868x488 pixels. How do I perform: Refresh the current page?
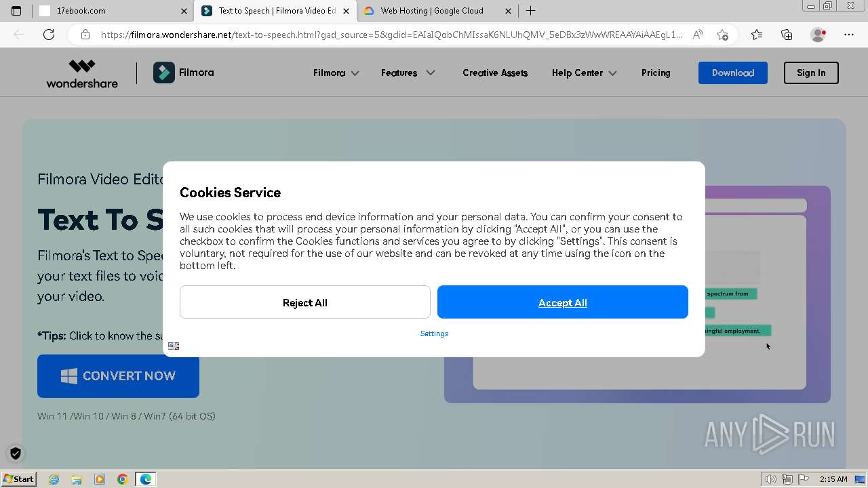click(x=49, y=35)
